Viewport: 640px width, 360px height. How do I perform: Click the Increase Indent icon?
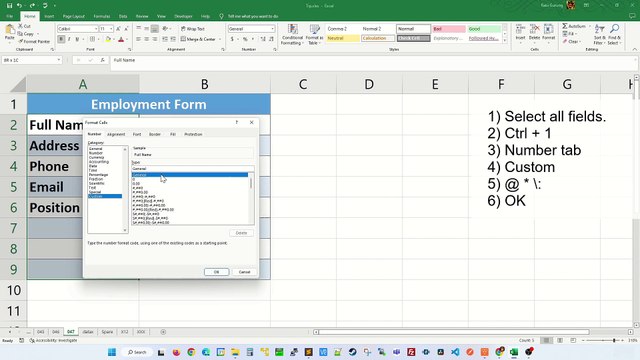(x=173, y=39)
